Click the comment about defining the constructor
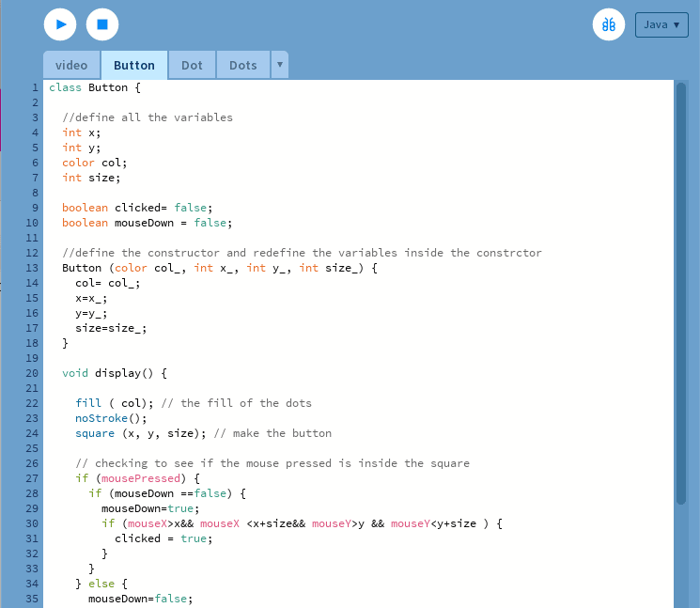The height and width of the screenshot is (608, 700). click(x=302, y=253)
